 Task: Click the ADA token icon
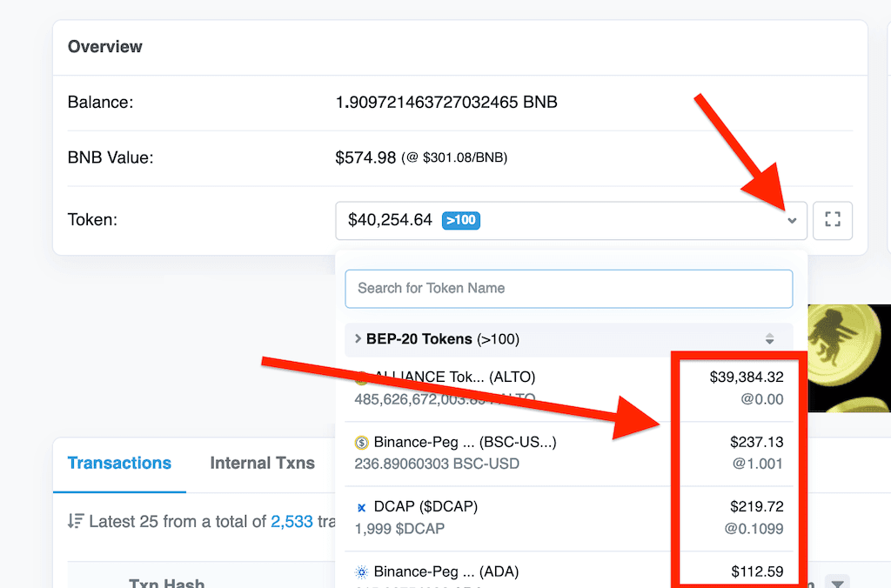361,572
